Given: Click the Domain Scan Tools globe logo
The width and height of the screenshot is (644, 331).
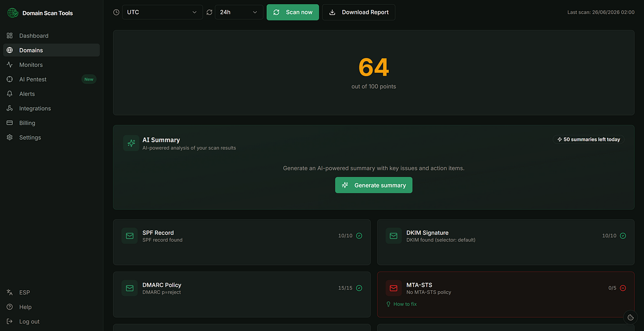Looking at the screenshot, I should pyautogui.click(x=13, y=13).
